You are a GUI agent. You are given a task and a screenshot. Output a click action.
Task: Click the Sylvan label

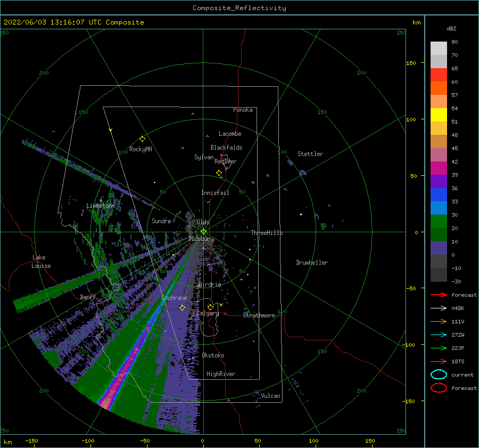click(x=204, y=158)
